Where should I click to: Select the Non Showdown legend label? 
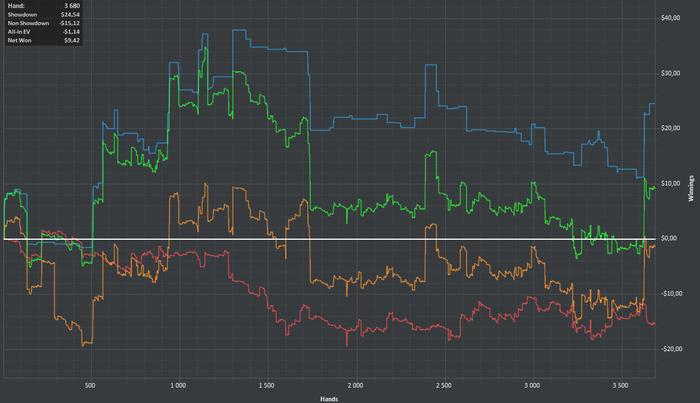click(x=28, y=23)
